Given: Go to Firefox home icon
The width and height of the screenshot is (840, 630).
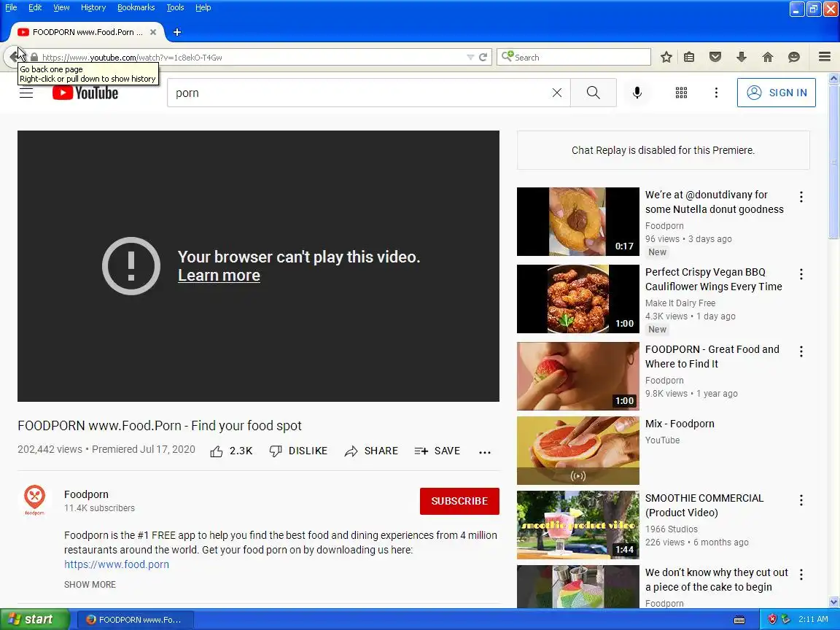Looking at the screenshot, I should click(x=768, y=57).
